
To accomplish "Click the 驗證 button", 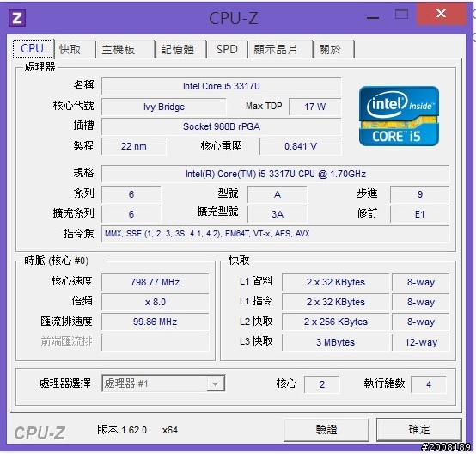I will tap(326, 429).
